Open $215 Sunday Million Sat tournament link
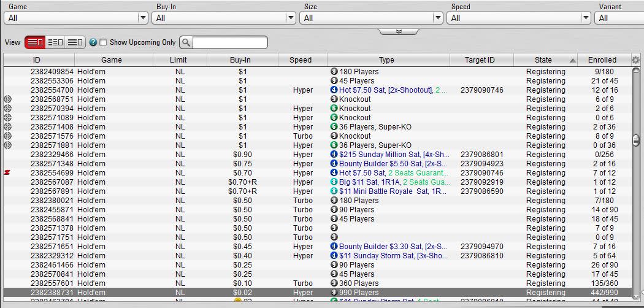 tap(394, 155)
